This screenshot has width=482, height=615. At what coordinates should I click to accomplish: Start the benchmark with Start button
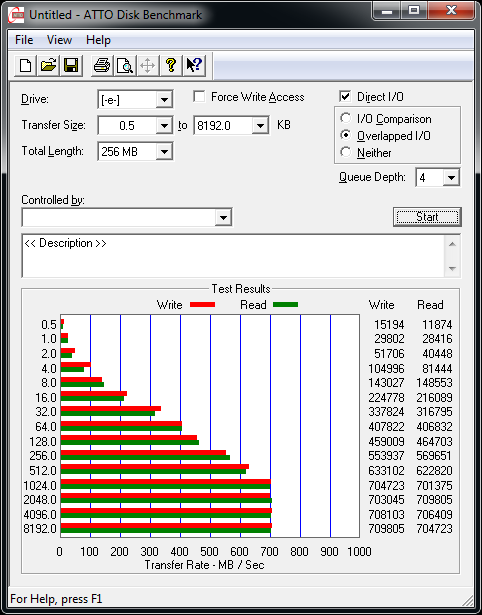[427, 217]
